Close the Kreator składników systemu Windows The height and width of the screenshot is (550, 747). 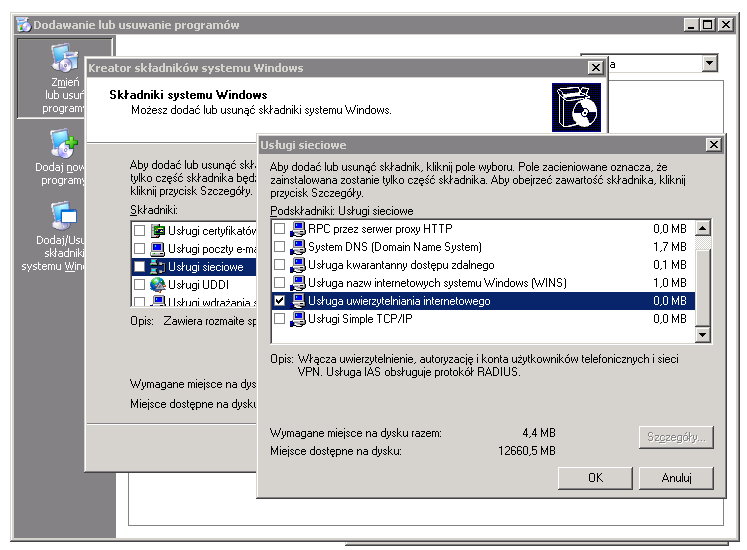[x=596, y=68]
